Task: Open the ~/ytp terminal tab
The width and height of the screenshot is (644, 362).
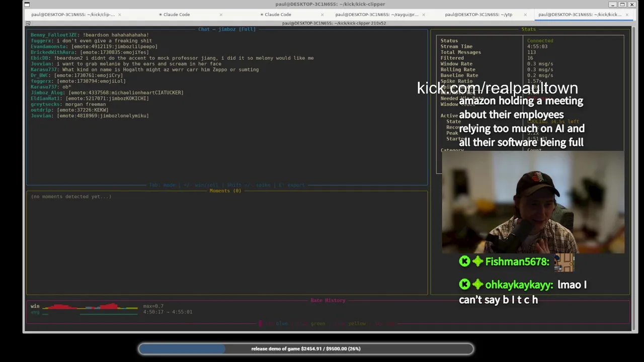Action: pyautogui.click(x=478, y=15)
